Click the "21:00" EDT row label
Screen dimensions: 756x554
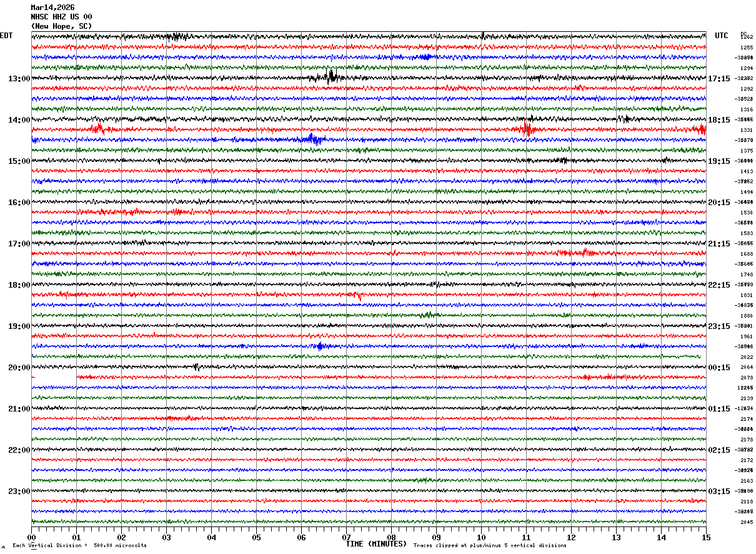point(19,409)
